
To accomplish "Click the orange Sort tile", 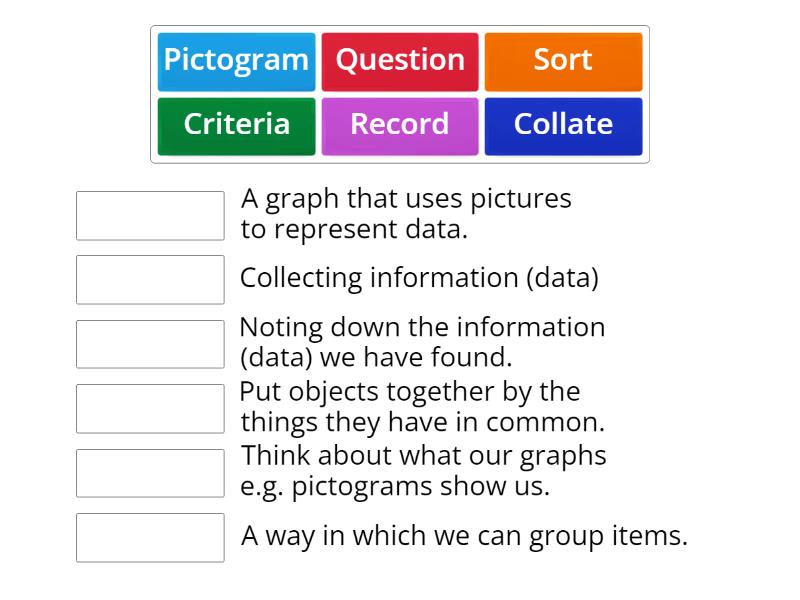I will (563, 61).
